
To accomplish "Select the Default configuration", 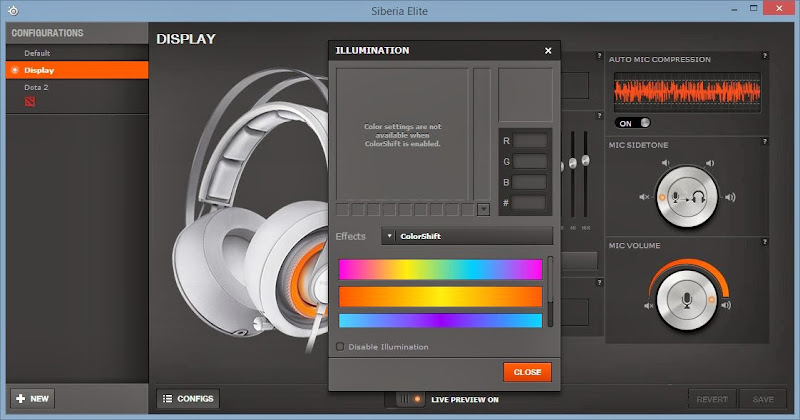I will [77, 53].
